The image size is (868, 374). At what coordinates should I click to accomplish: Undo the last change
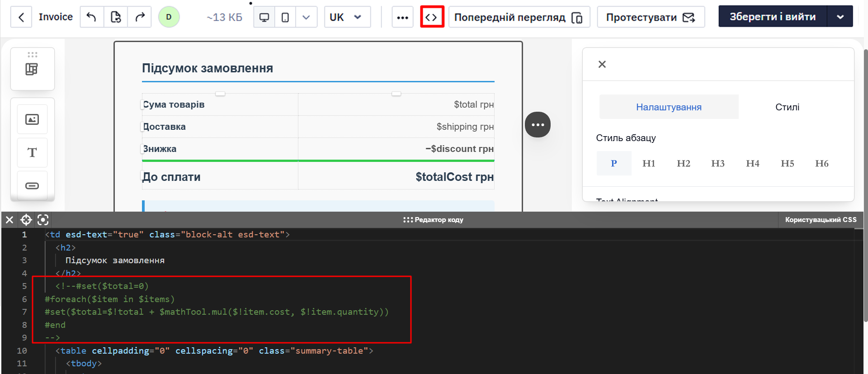92,17
